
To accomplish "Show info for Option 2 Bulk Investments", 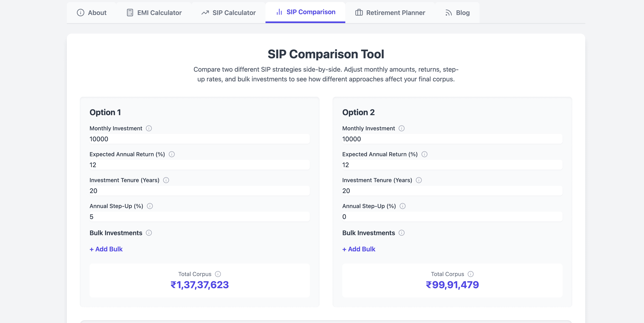I will coord(402,233).
